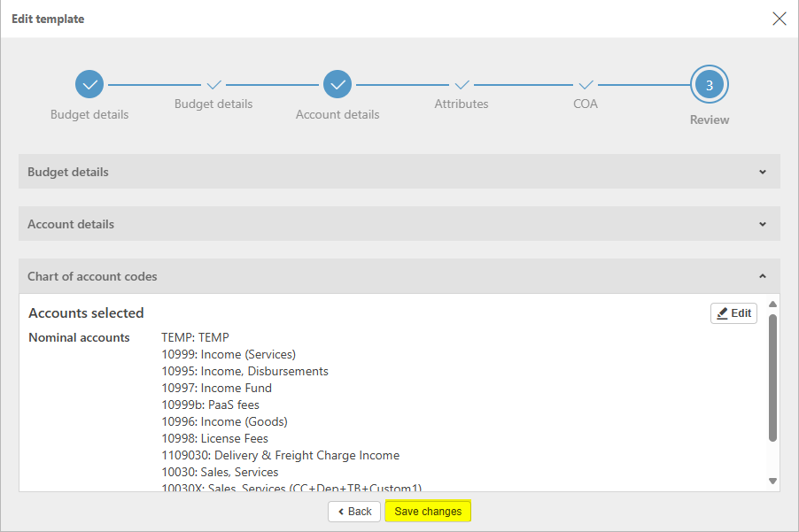Viewport: 799px width, 532px height.
Task: Click the Edit button with pencil icon
Action: (x=733, y=313)
